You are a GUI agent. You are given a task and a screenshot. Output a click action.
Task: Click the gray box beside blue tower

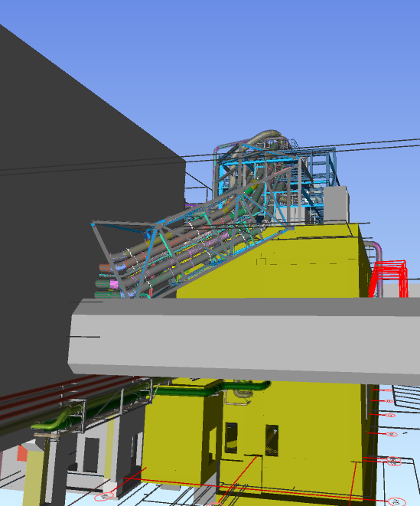click(x=336, y=204)
